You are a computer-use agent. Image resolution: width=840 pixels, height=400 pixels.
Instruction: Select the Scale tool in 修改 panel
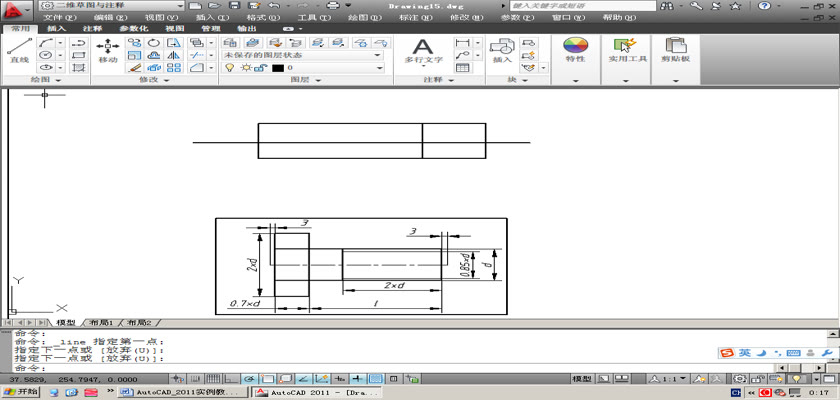pos(134,55)
